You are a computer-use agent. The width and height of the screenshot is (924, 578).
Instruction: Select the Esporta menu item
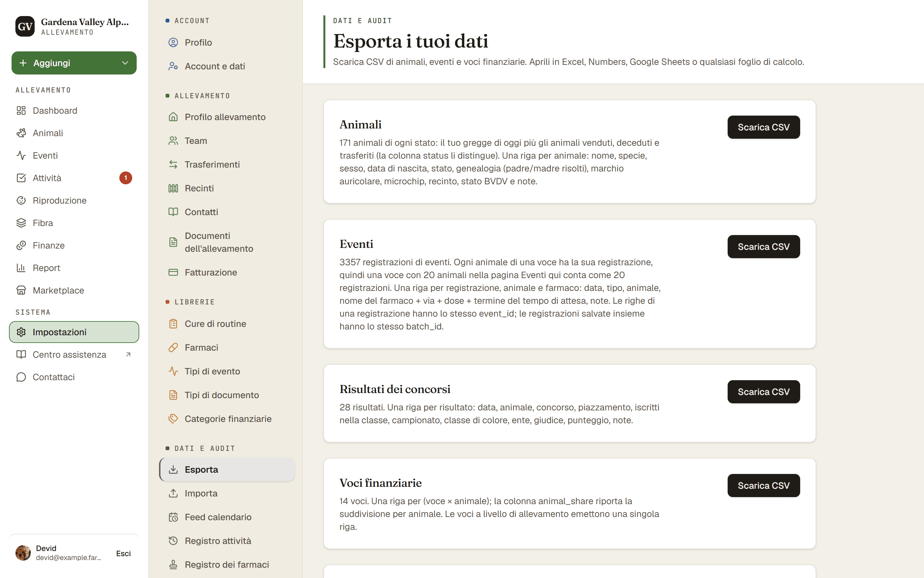pyautogui.click(x=227, y=469)
